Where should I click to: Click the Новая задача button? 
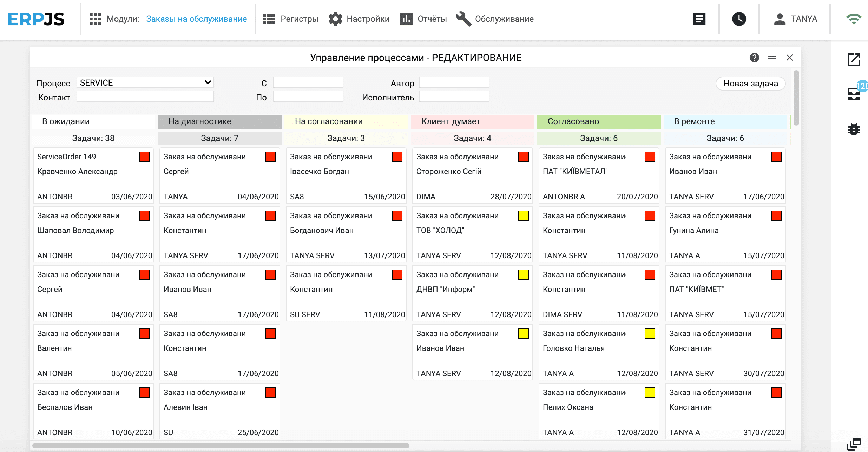tap(750, 84)
